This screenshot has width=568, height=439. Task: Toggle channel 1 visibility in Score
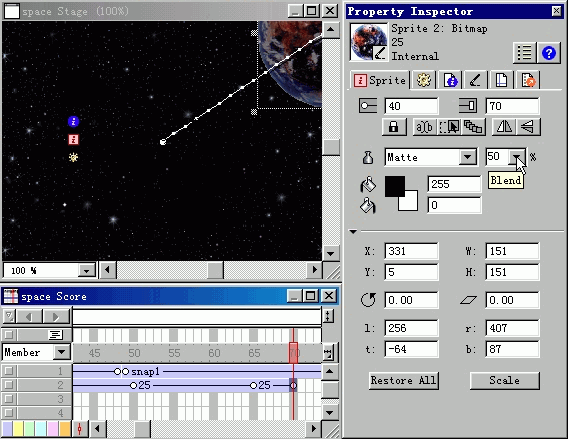(x=9, y=371)
